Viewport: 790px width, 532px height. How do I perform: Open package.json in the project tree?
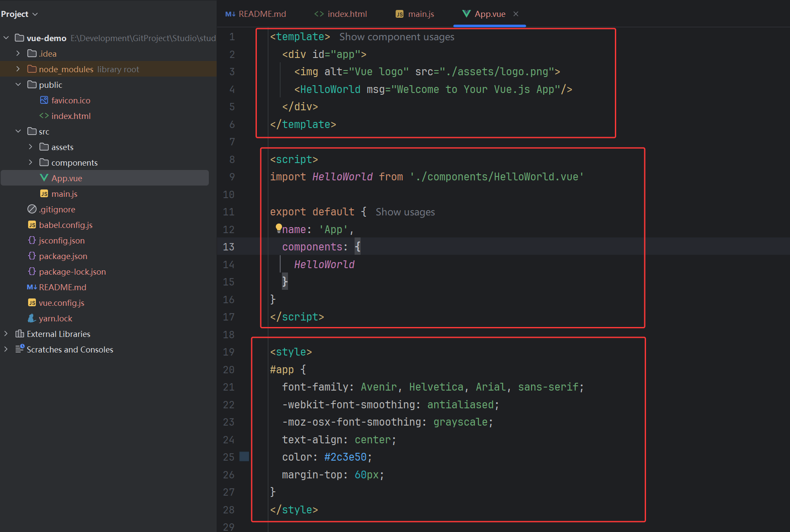pos(63,256)
